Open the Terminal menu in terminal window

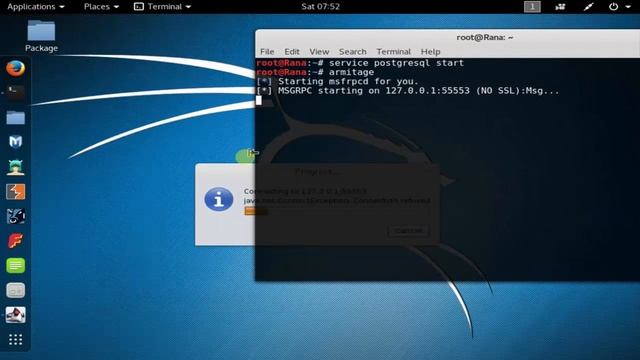[x=393, y=51]
